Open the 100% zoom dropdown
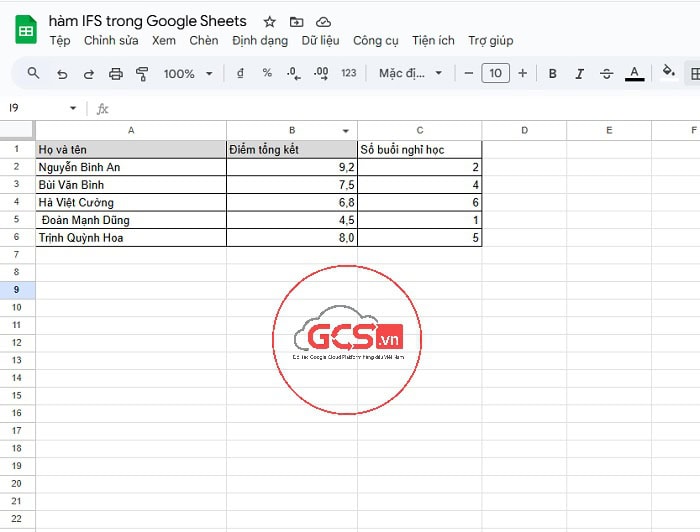The image size is (700, 532). [188, 73]
